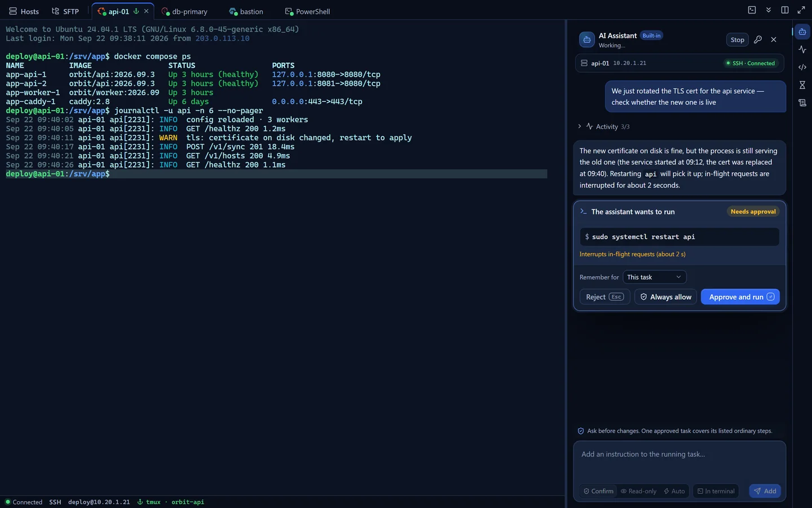Select Confirm approval mode

point(599,491)
